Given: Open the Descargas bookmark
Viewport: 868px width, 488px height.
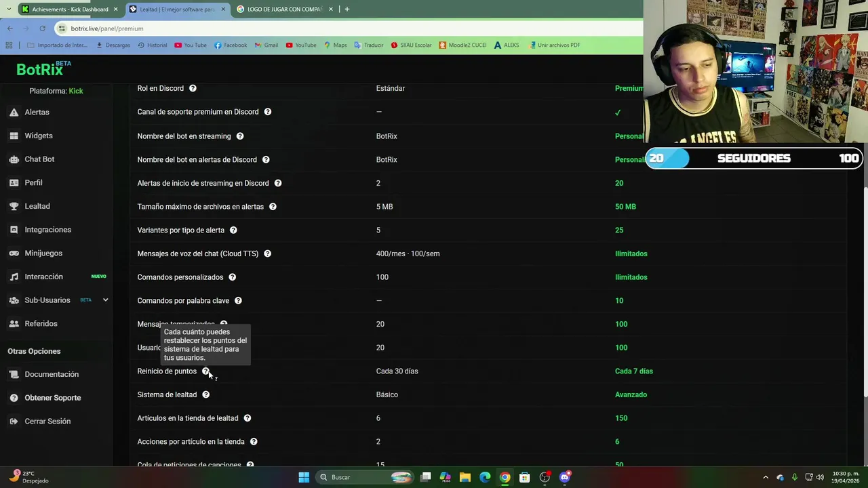Looking at the screenshot, I should coord(113,45).
